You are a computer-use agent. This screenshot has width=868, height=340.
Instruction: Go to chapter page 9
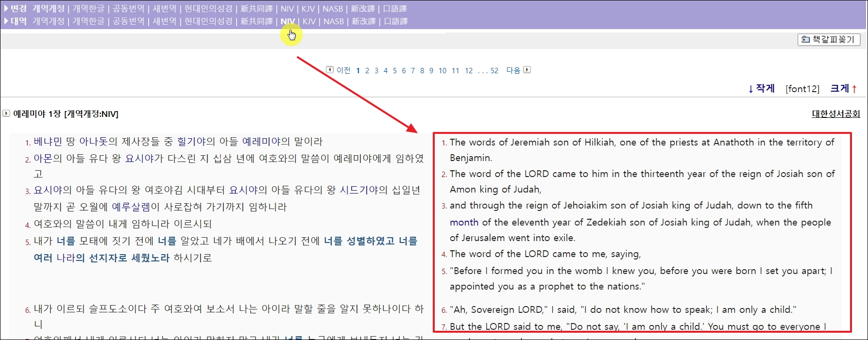431,71
